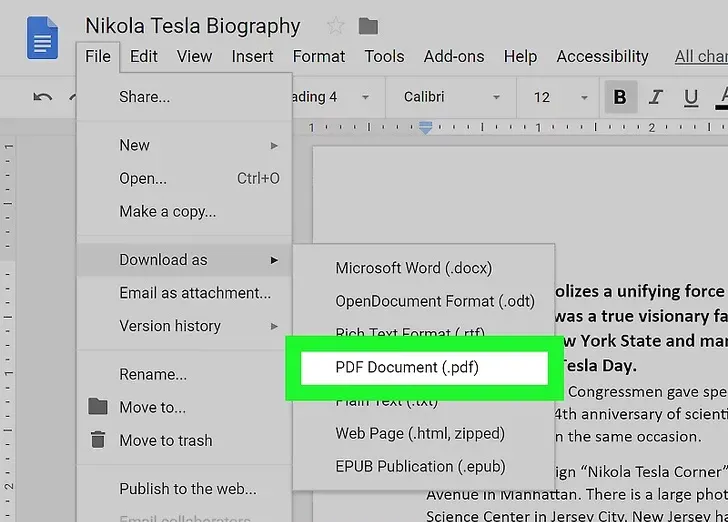Open the File menu
The height and width of the screenshot is (522, 728).
tap(98, 57)
